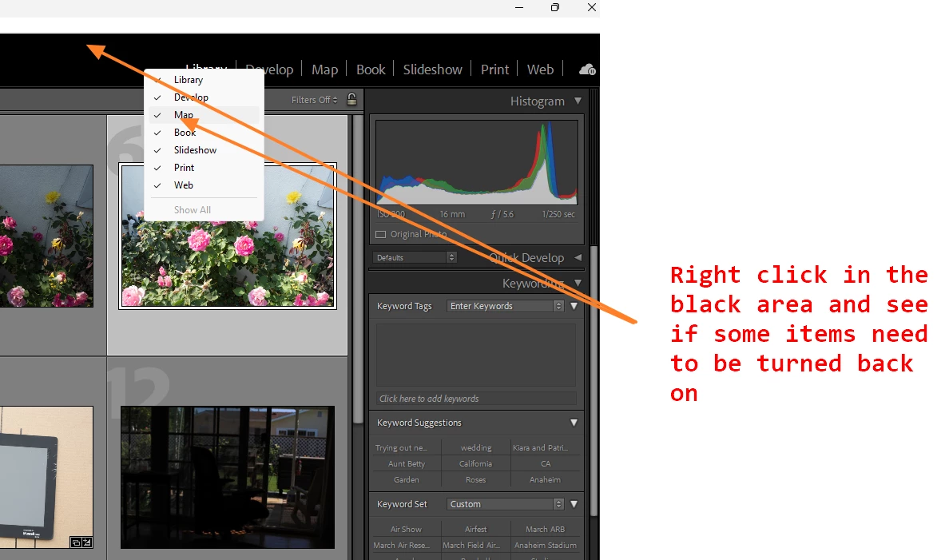The width and height of the screenshot is (949, 560).
Task: Collapse the Keyword Suggestions section
Action: [574, 423]
